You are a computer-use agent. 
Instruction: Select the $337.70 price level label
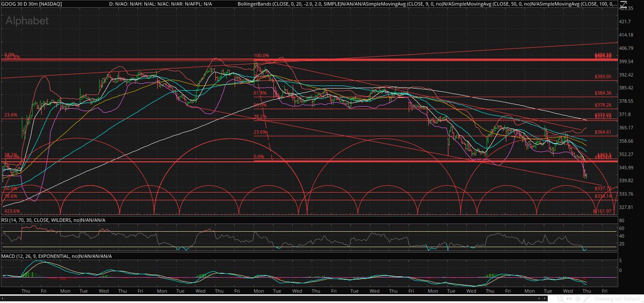(x=603, y=189)
